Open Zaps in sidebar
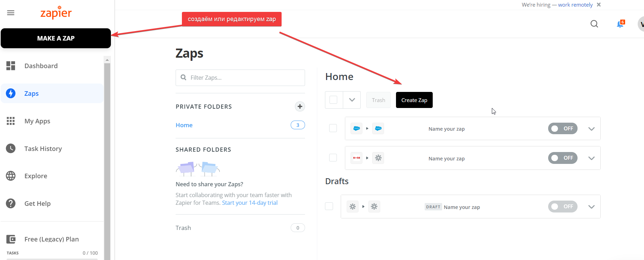The width and height of the screenshot is (644, 260). coord(52,93)
